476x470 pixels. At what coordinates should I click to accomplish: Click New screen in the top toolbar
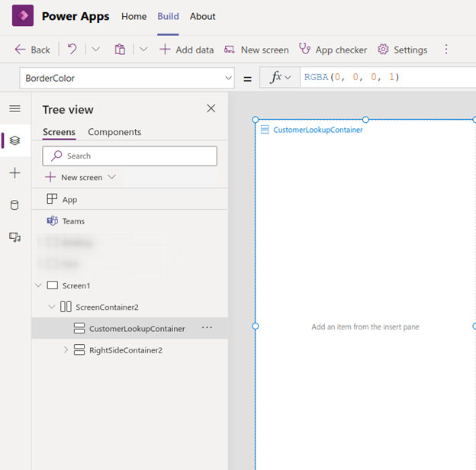256,50
